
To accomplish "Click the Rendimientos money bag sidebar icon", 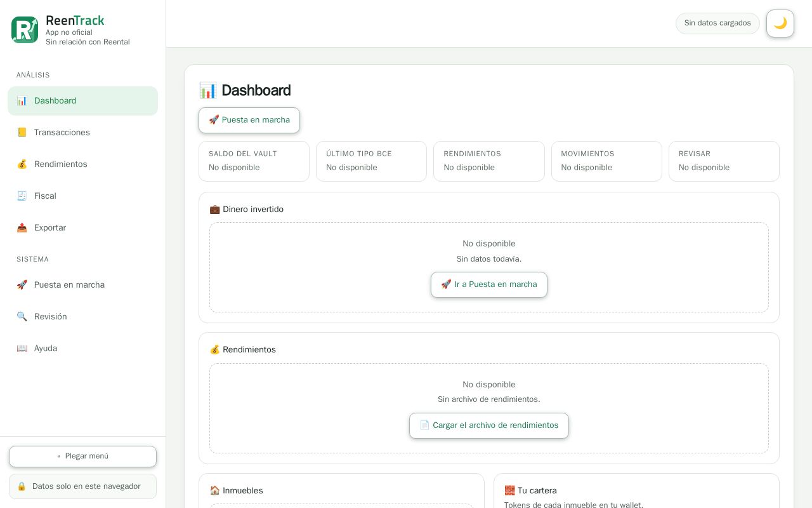I will (x=22, y=164).
